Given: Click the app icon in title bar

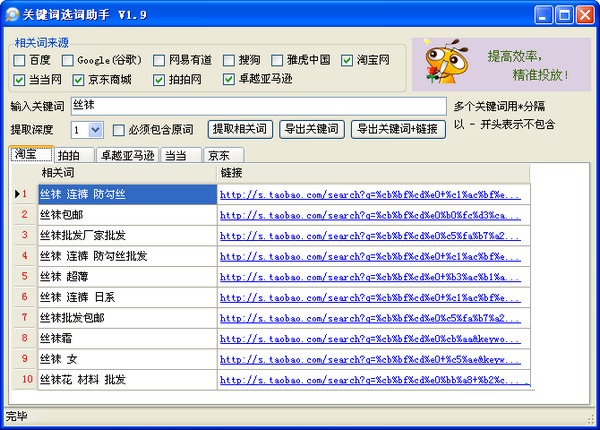Looking at the screenshot, I should pos(12,14).
